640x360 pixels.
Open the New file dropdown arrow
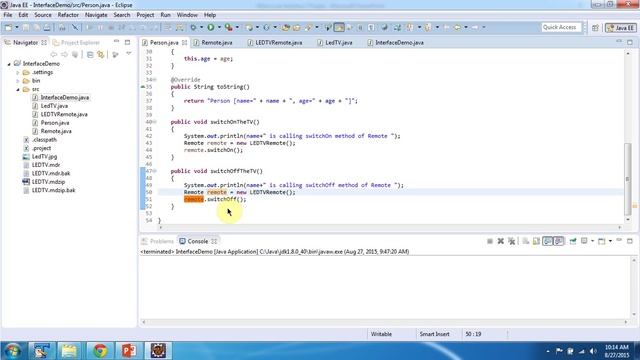click(x=17, y=27)
